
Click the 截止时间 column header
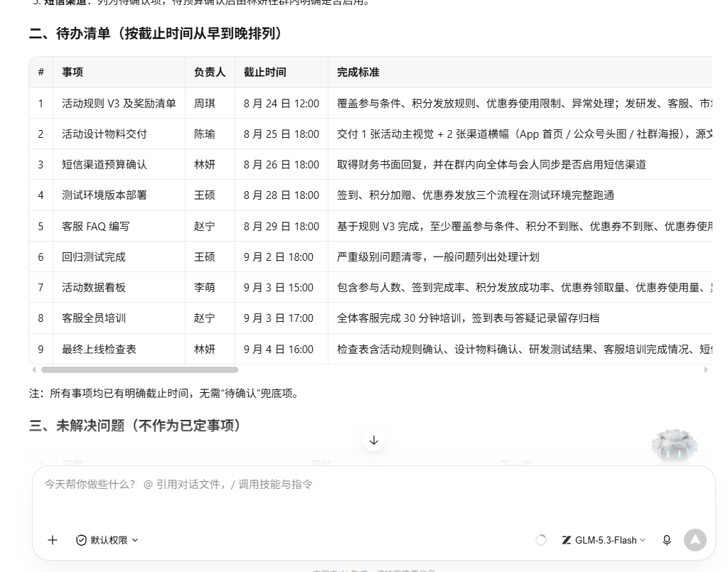point(265,72)
